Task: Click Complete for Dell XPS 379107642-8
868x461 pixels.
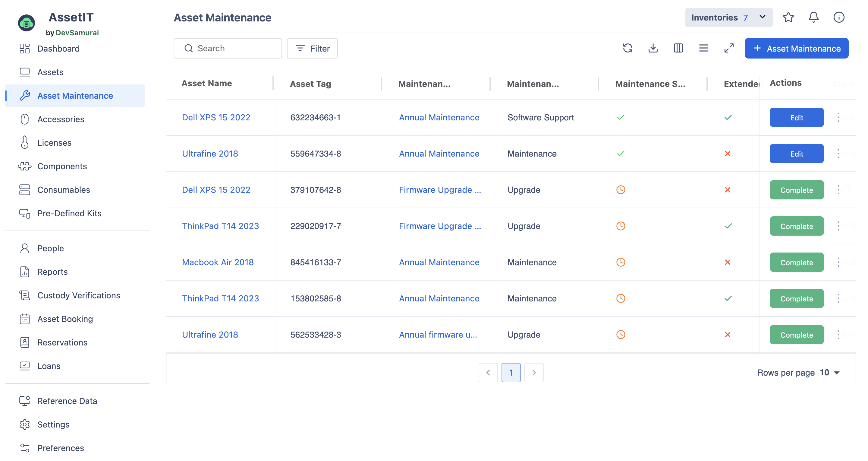Action: tap(797, 190)
